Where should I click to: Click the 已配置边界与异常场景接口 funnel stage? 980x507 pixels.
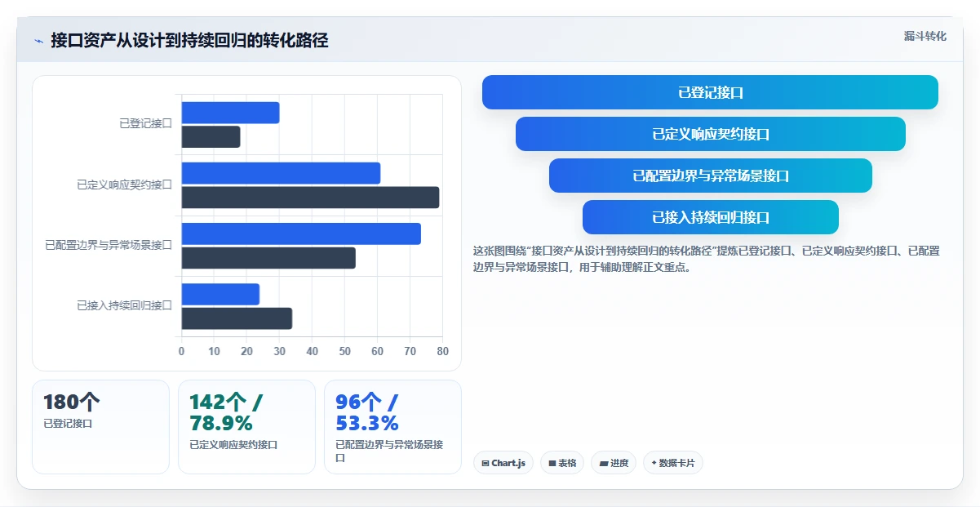click(x=710, y=176)
